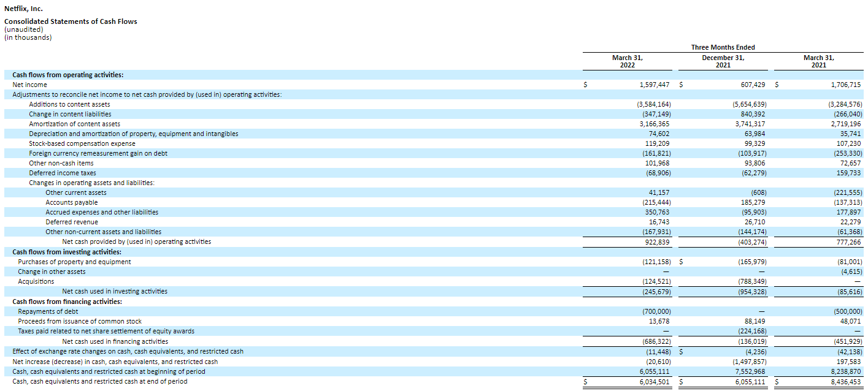This screenshot has height=391, width=868.
Task: Click the 6,034,501 ending cash value
Action: [654, 381]
